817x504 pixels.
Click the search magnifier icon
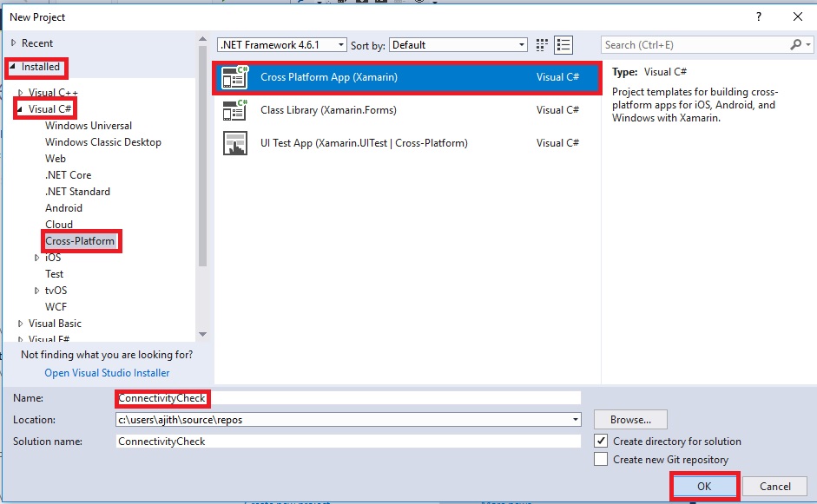tap(795, 45)
